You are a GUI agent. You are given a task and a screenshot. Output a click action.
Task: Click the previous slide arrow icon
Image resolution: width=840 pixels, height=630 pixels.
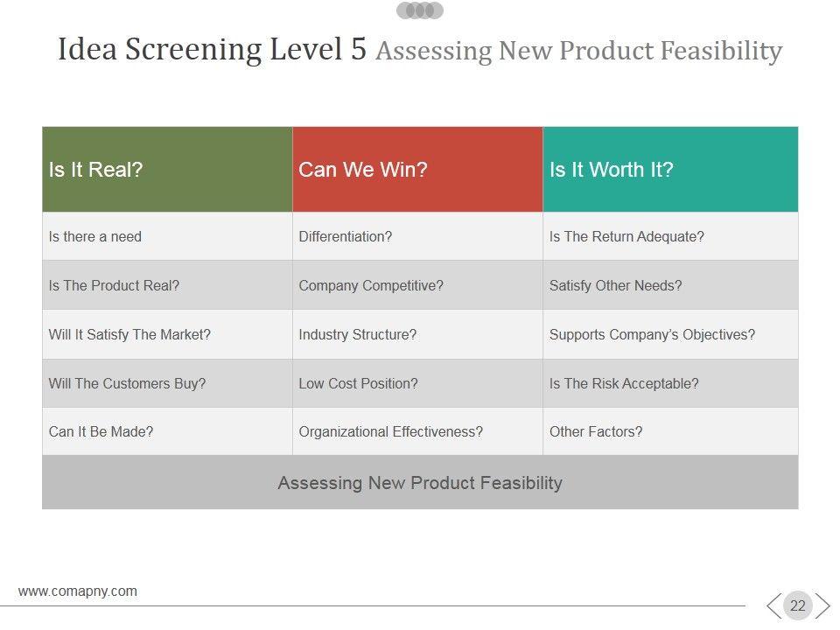pyautogui.click(x=773, y=605)
